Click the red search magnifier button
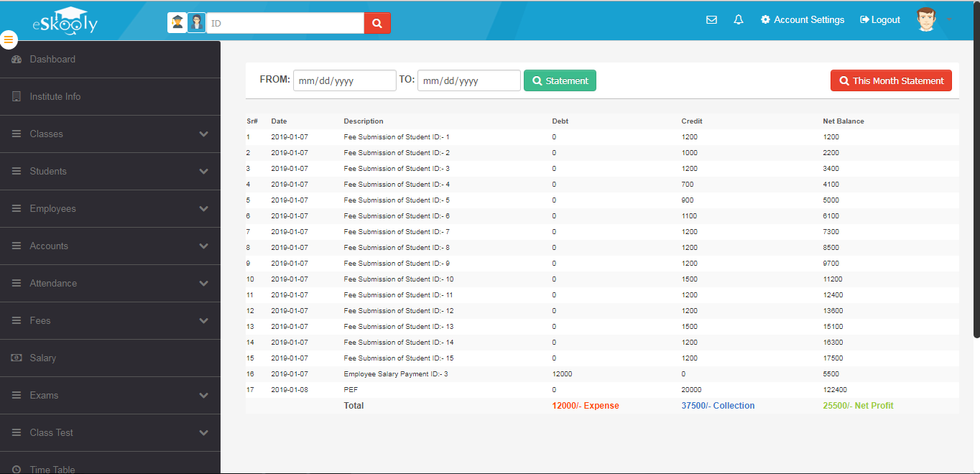The image size is (980, 474). coord(377,23)
